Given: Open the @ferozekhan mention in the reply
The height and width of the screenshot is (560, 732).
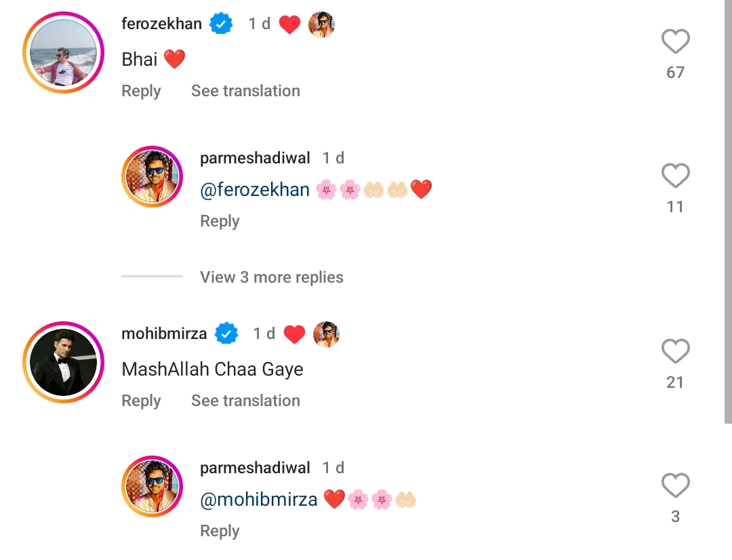Looking at the screenshot, I should click(255, 190).
